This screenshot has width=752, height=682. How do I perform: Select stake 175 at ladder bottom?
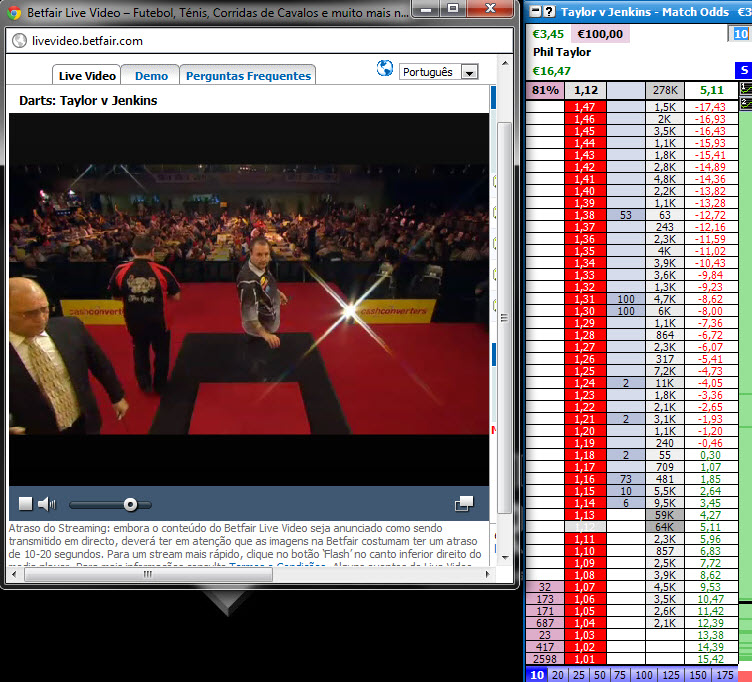[x=725, y=674]
